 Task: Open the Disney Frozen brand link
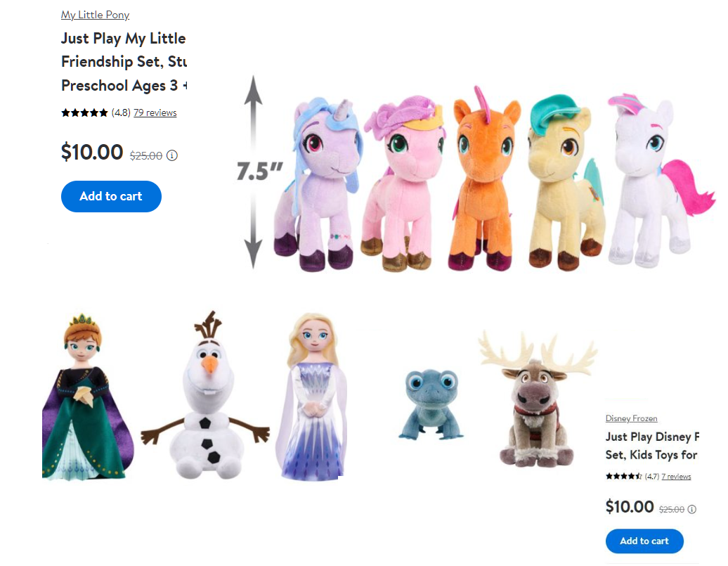click(x=631, y=418)
